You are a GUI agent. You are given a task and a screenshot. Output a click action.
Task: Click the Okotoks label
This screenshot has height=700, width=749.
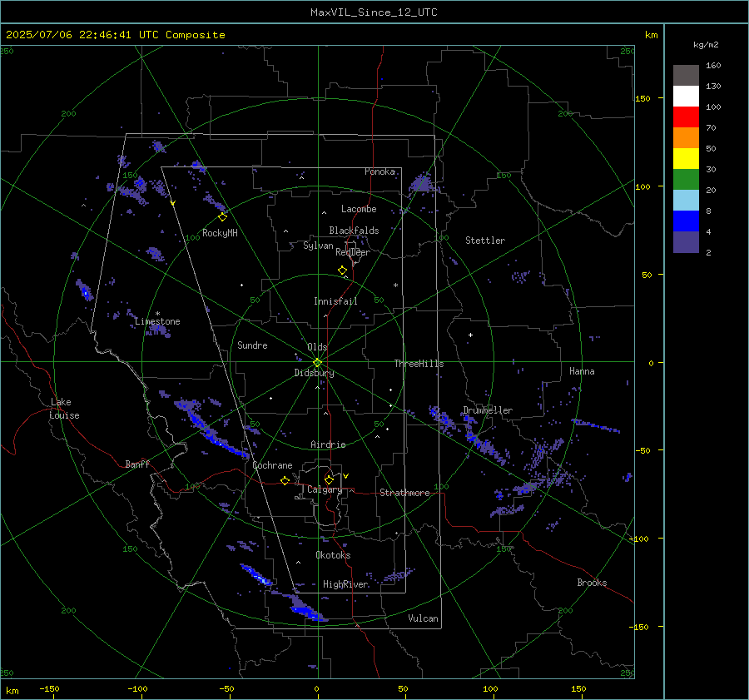(x=333, y=556)
